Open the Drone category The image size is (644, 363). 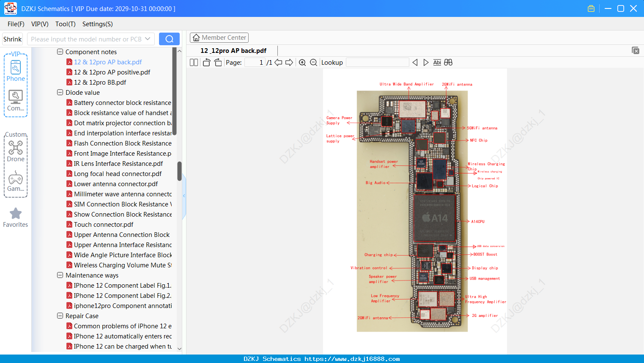pyautogui.click(x=16, y=151)
